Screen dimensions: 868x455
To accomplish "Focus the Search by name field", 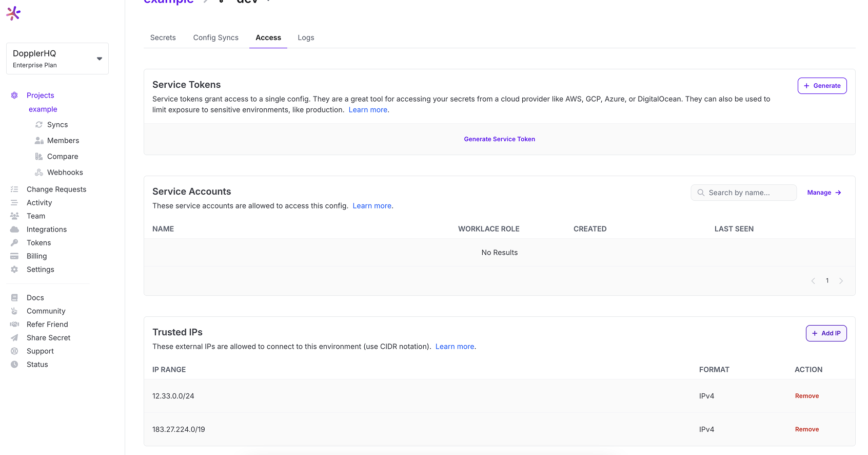I will (743, 193).
